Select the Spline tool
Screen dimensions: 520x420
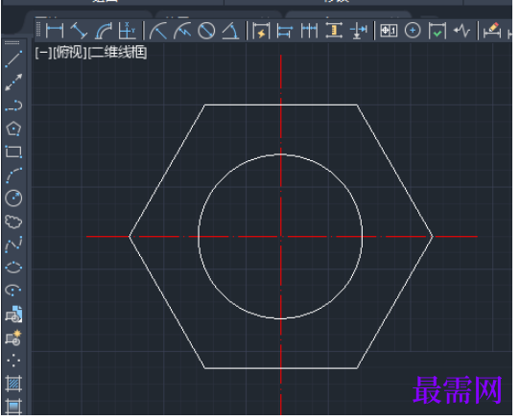tap(13, 245)
